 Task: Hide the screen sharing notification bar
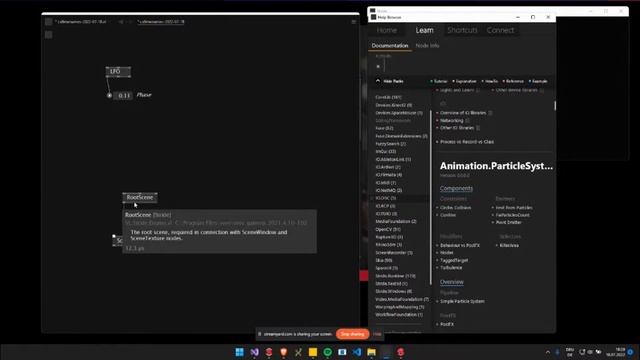tap(377, 334)
